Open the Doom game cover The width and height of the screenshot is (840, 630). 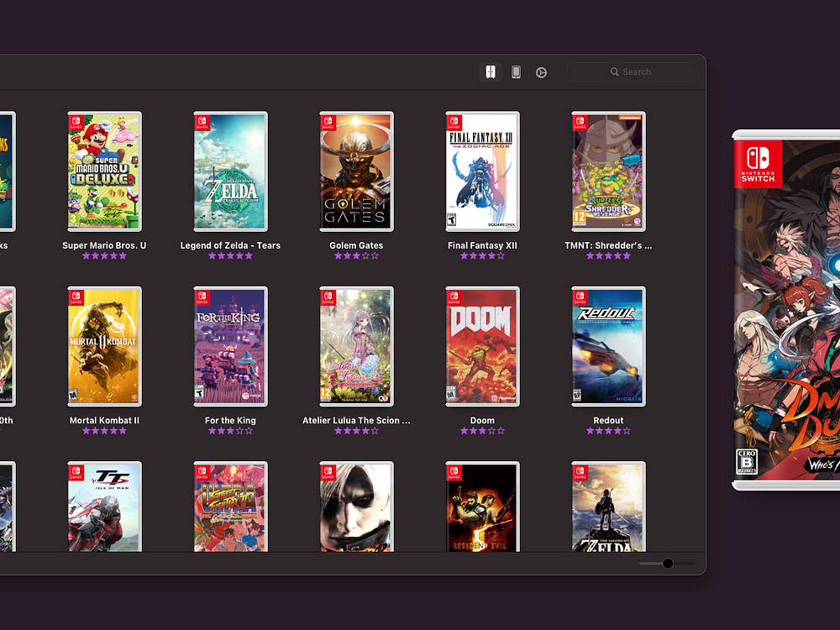482,347
